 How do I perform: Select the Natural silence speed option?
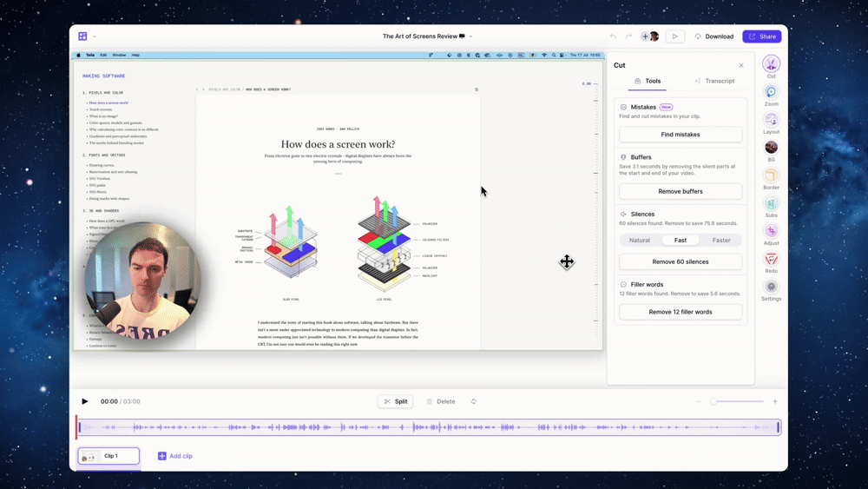coord(640,241)
